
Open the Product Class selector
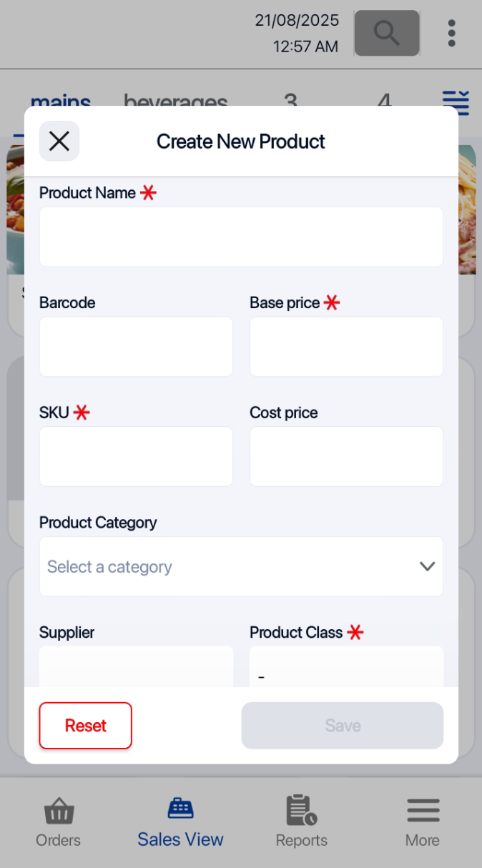[x=346, y=670]
